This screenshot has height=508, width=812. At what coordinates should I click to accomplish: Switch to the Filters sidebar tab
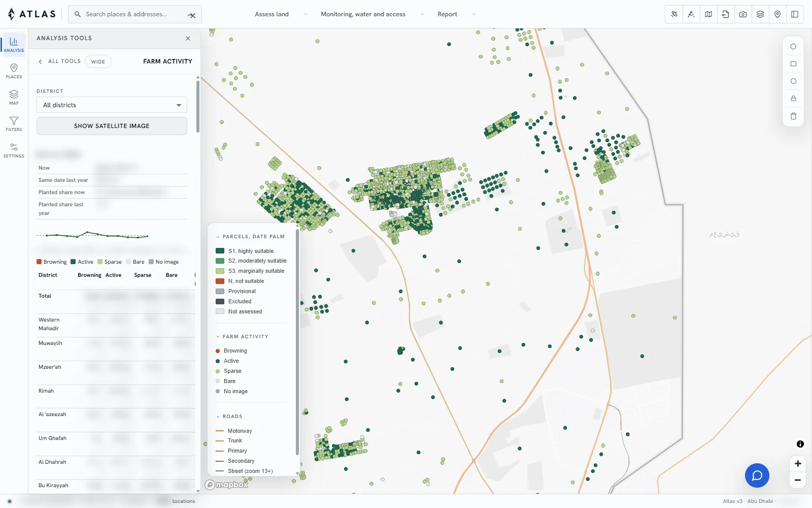tap(14, 123)
